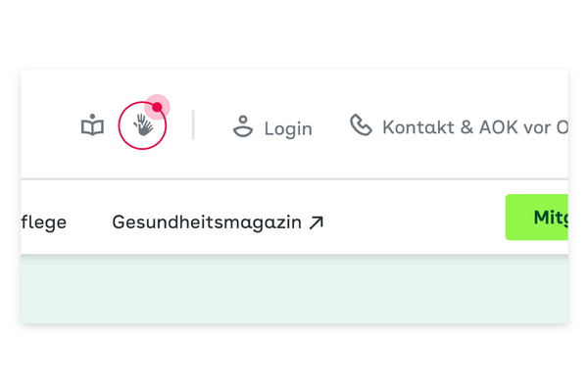The width and height of the screenshot is (588, 392).
Task: Open the easy-language book icon
Action: pos(93,124)
